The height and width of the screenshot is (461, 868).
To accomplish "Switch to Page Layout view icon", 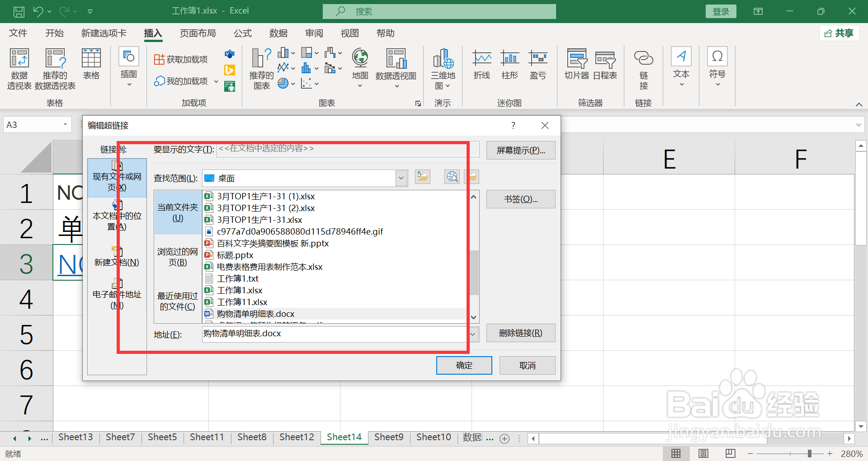I will coord(703,453).
